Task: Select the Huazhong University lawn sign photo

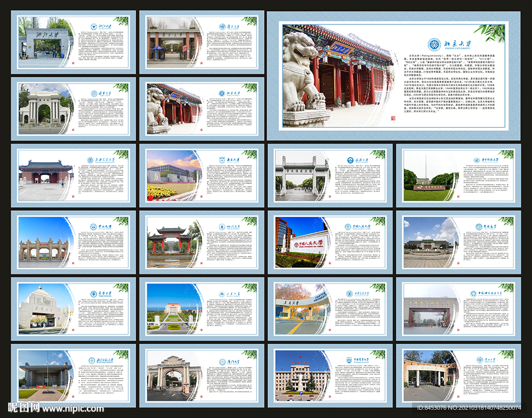Action: pos(431,176)
